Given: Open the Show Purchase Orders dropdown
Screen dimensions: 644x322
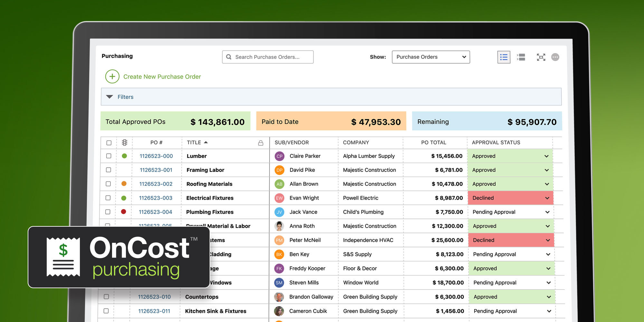Looking at the screenshot, I should click(431, 57).
